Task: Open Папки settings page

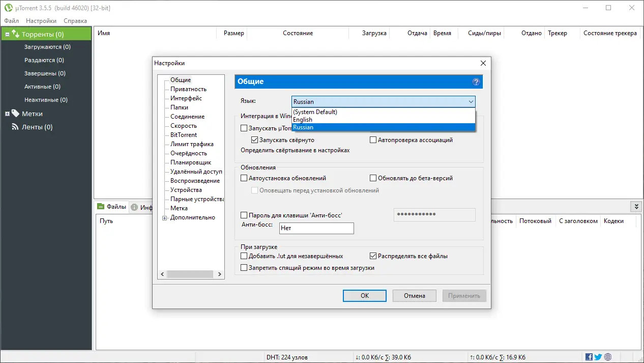Action: [x=180, y=107]
